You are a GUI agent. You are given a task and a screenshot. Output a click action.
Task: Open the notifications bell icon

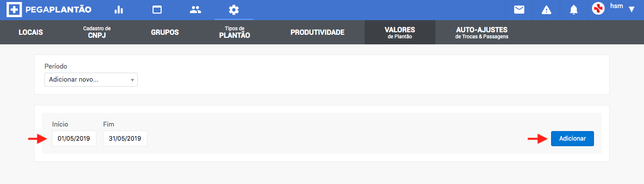coord(573,10)
